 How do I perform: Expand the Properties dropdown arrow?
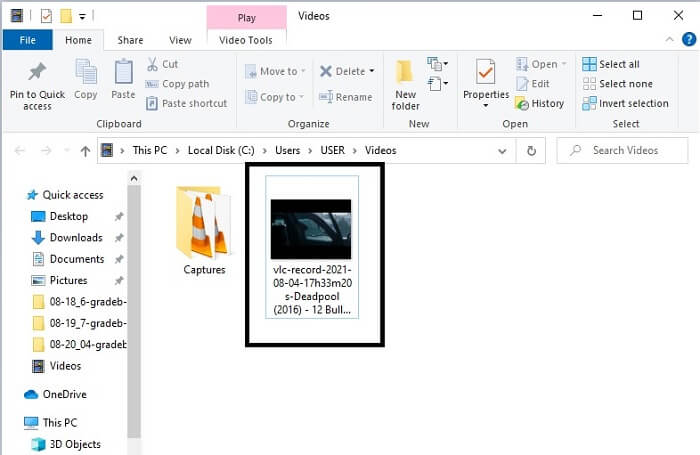(x=486, y=106)
